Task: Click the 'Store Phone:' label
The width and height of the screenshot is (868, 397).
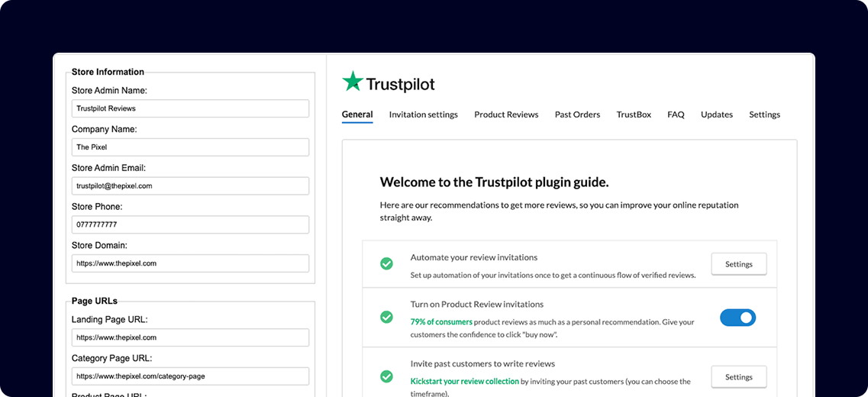Action: (97, 206)
